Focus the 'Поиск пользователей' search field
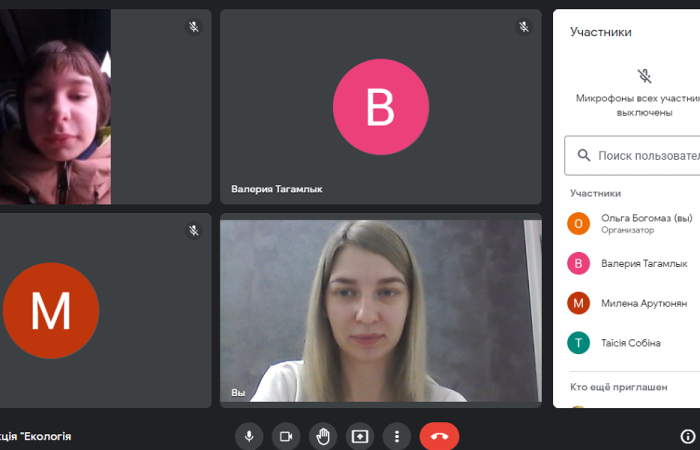 (647, 156)
